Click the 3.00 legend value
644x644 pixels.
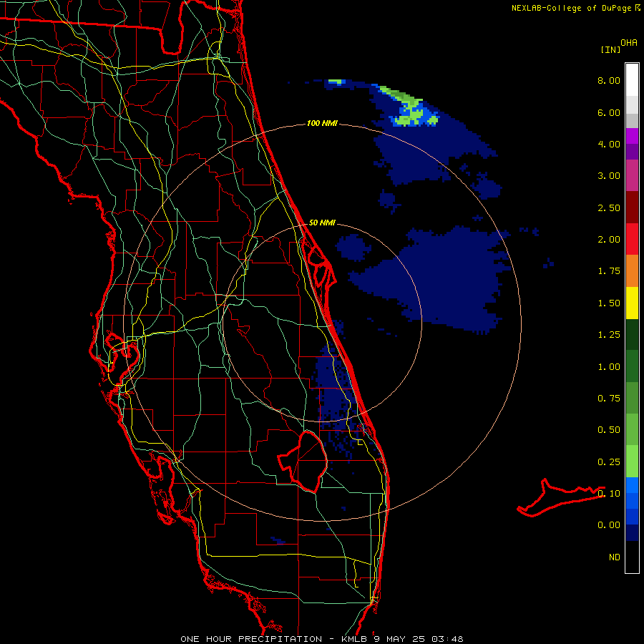tap(609, 176)
